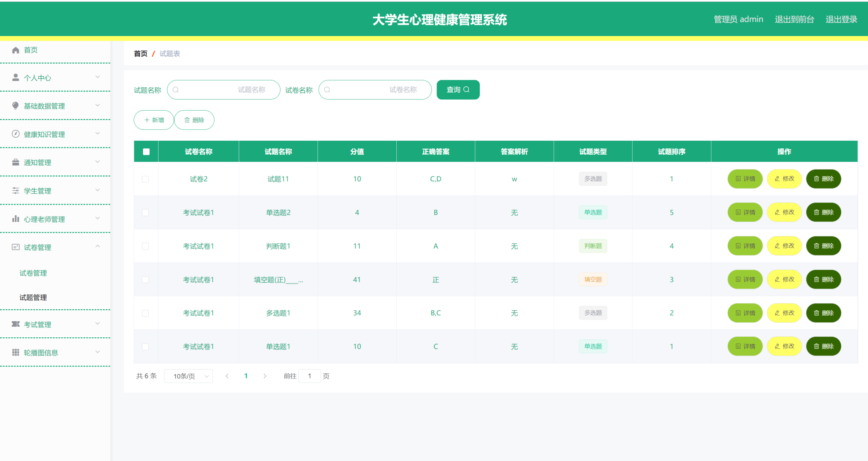
Task: Check the select-all checkbox in table header
Action: (x=146, y=151)
